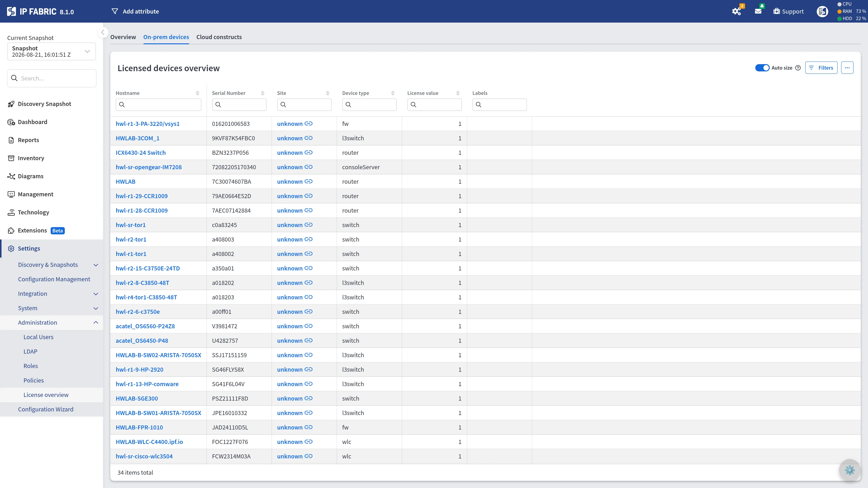This screenshot has width=868, height=488.
Task: Sort the table by Hostname
Action: click(198, 93)
